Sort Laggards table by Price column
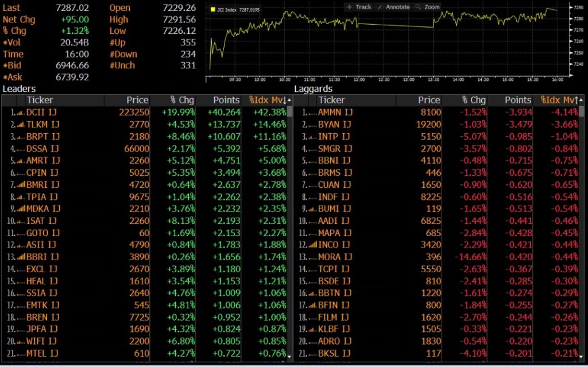This screenshot has height=367, width=588. (429, 100)
